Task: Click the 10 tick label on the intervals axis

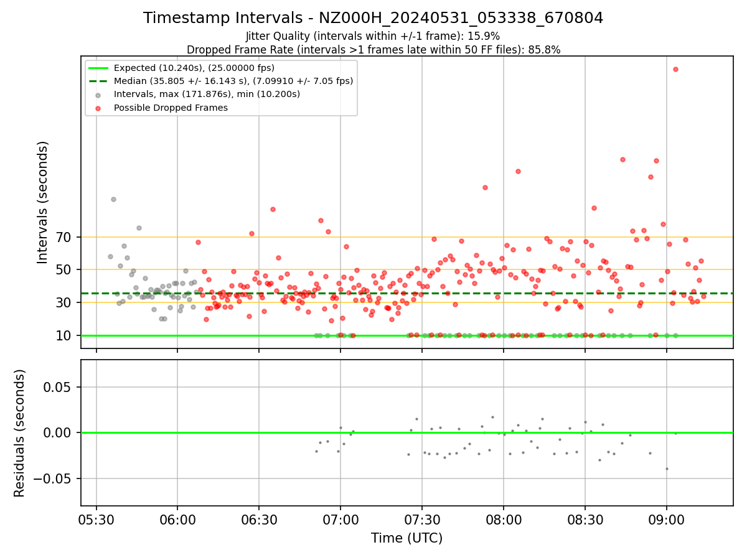Action: point(65,335)
